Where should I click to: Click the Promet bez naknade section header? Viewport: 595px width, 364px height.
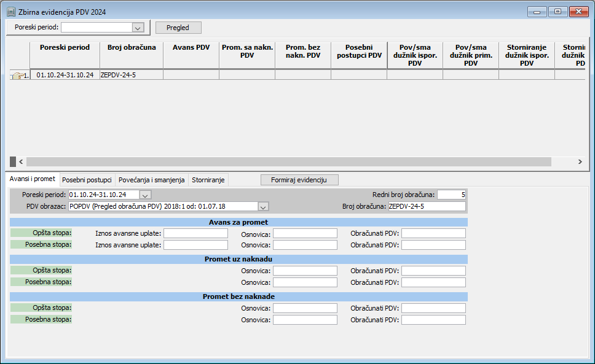(238, 296)
